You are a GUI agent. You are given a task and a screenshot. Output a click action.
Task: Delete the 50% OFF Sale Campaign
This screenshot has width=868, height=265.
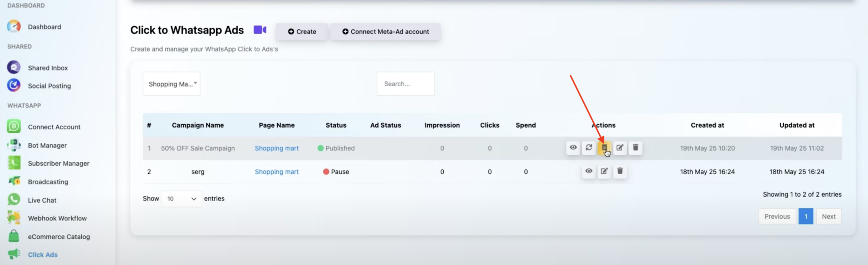(635, 148)
